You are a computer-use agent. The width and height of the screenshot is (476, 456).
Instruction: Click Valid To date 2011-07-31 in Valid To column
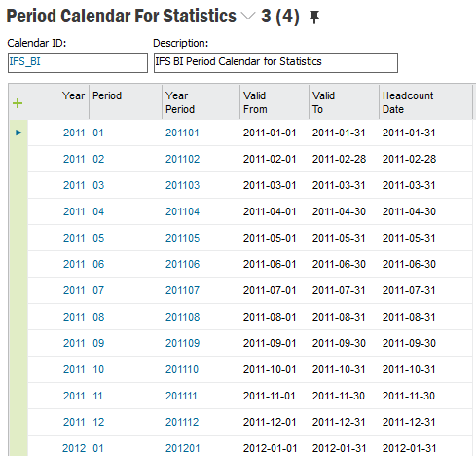[x=339, y=290]
